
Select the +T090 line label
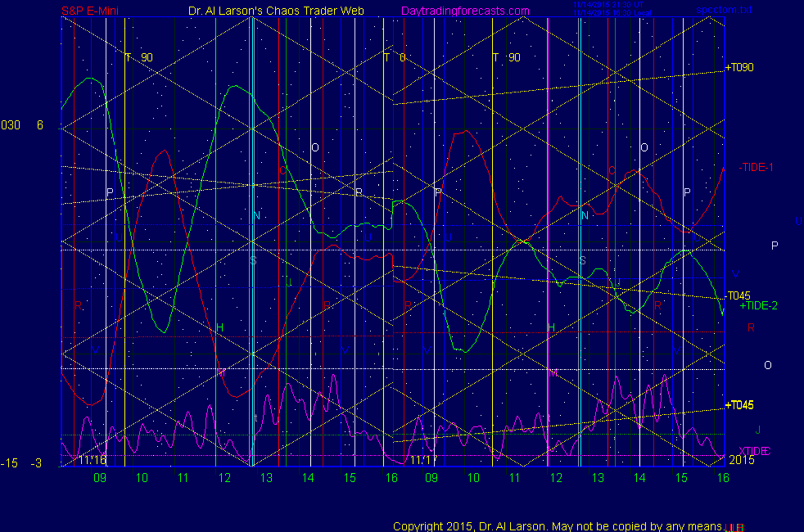pos(739,68)
